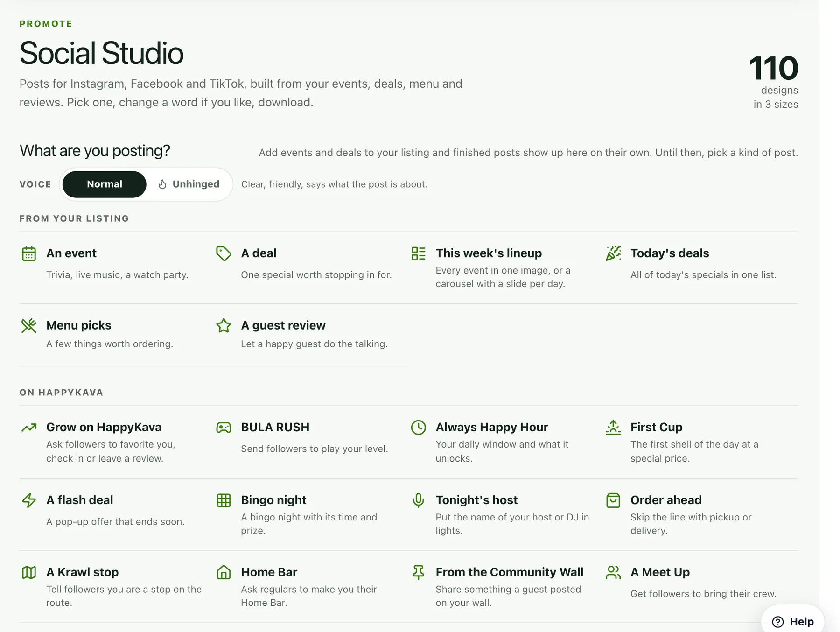Select the Home Bar post option
This screenshot has width=840, height=632.
(x=311, y=586)
